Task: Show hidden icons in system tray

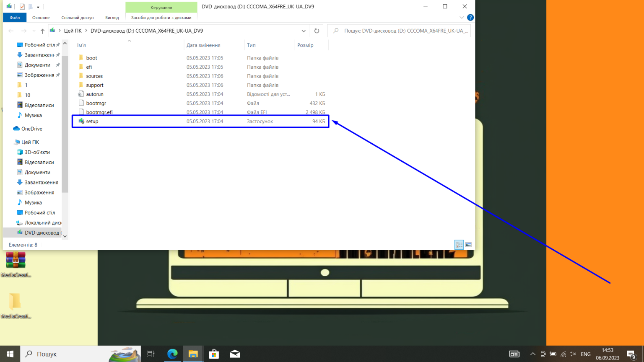Action: click(x=532, y=354)
